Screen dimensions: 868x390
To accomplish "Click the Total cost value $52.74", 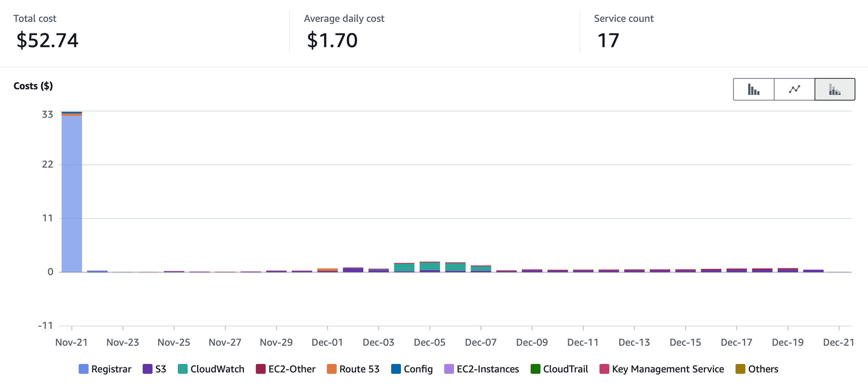I will coord(47,40).
